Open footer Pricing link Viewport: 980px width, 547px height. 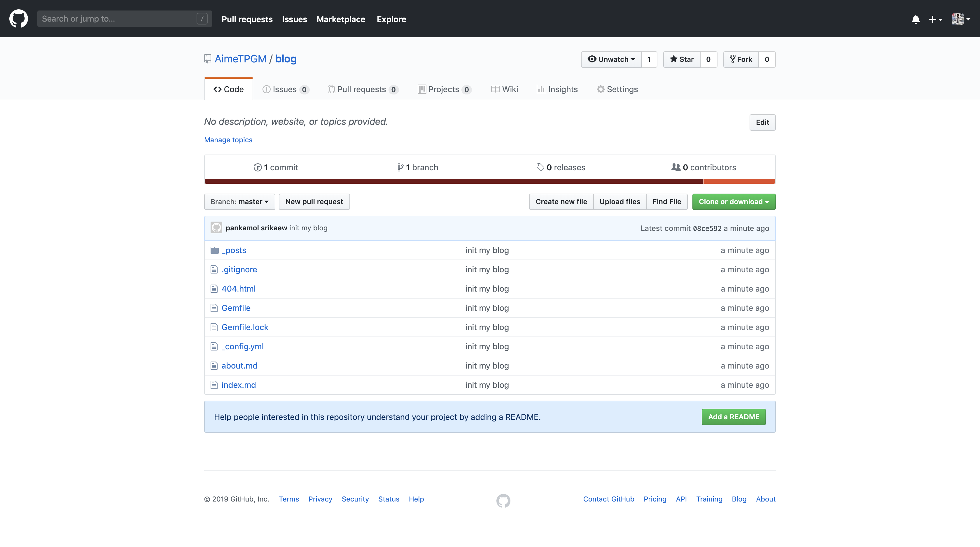tap(655, 499)
